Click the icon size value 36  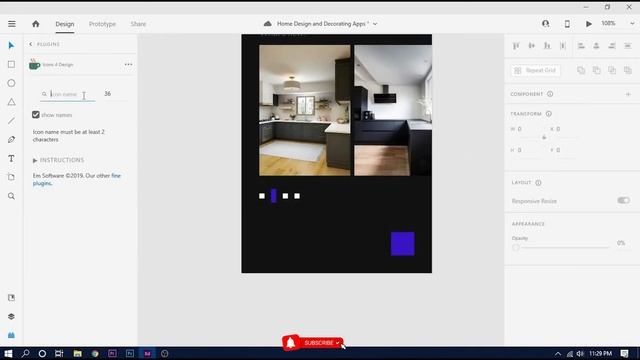[x=107, y=94]
